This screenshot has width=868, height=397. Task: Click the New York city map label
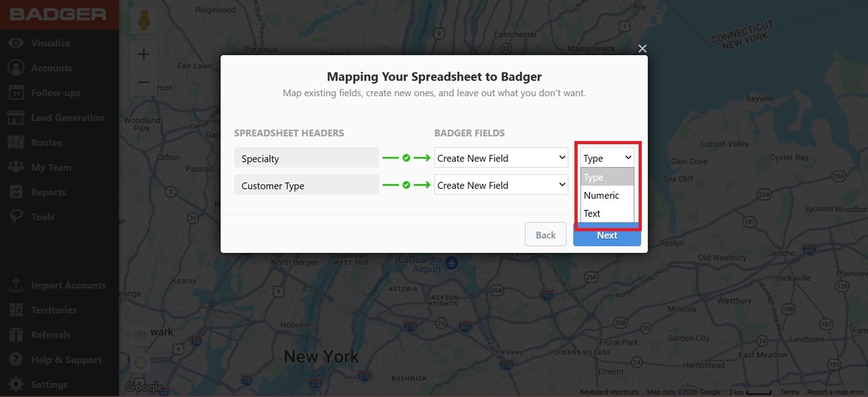[322, 356]
